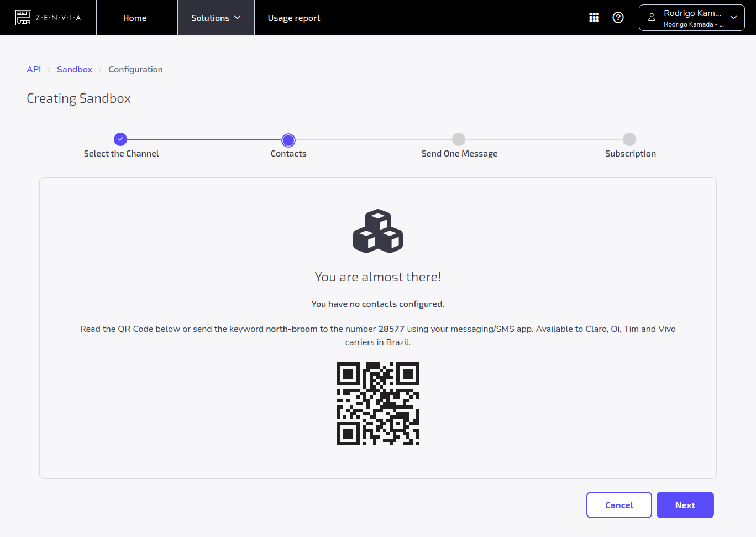Open the account chevron next to Rodrigo

[733, 17]
